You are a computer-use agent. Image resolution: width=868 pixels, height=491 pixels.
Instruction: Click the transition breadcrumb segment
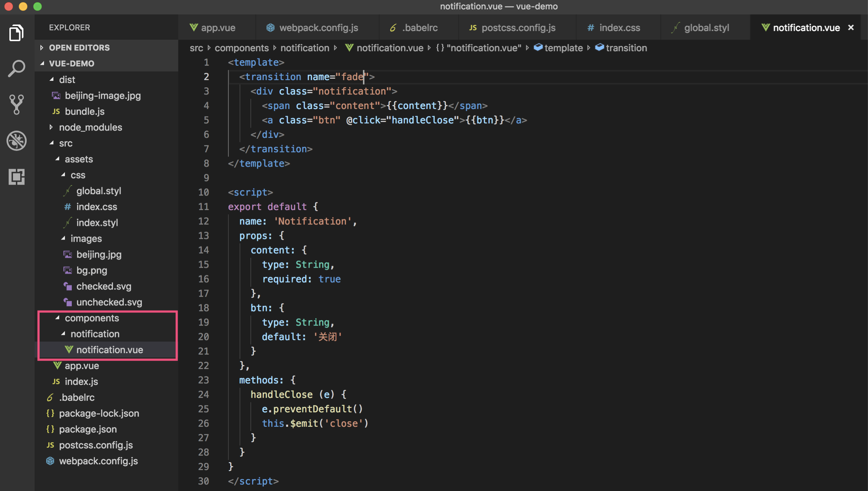tap(626, 48)
